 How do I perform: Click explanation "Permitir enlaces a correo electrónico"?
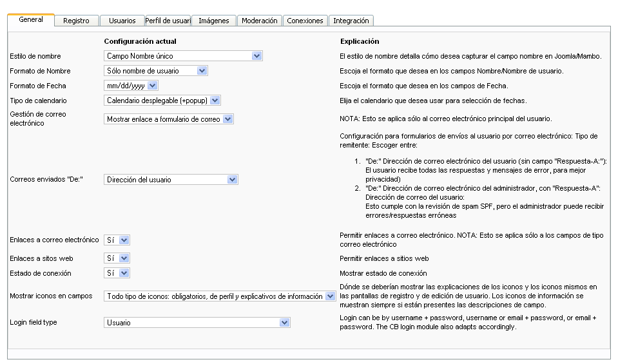pos(471,240)
